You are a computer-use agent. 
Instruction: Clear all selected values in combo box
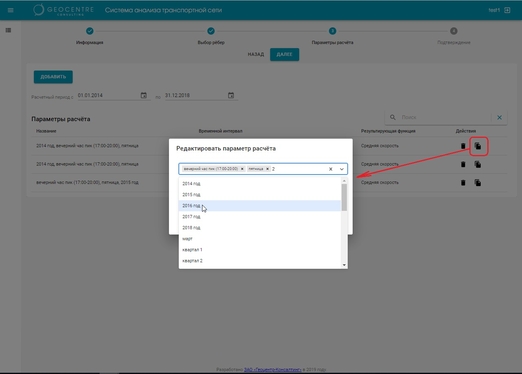pos(331,169)
